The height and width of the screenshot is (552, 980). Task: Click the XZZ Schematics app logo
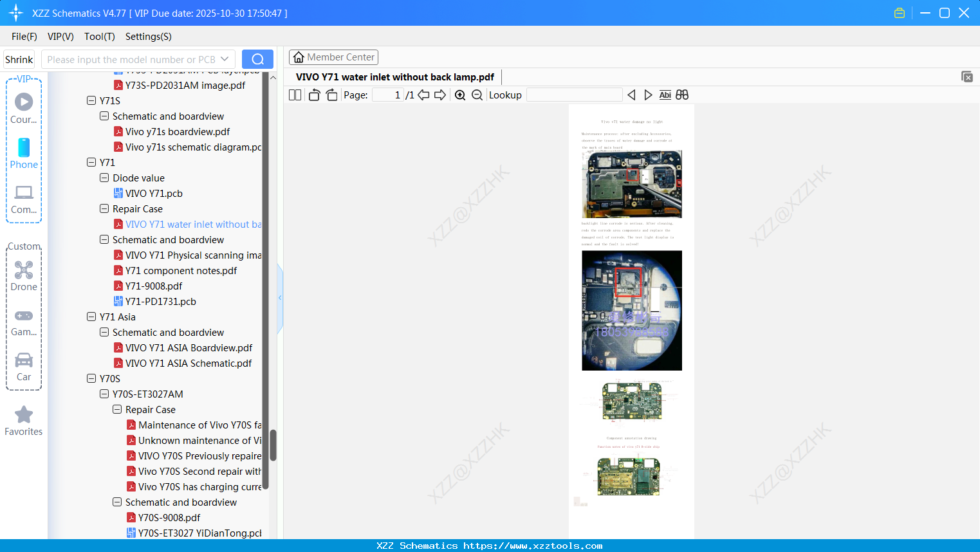click(x=16, y=13)
